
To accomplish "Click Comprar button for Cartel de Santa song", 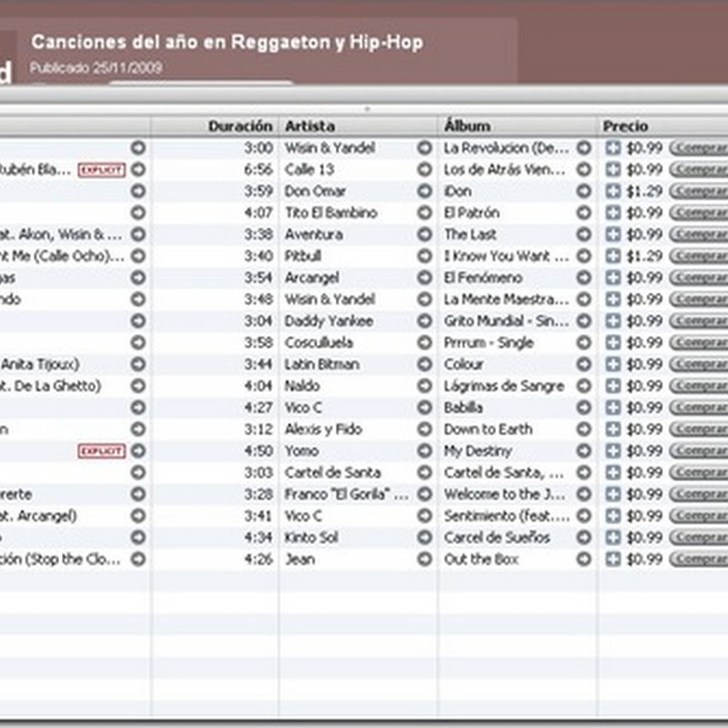I will pyautogui.click(x=699, y=472).
